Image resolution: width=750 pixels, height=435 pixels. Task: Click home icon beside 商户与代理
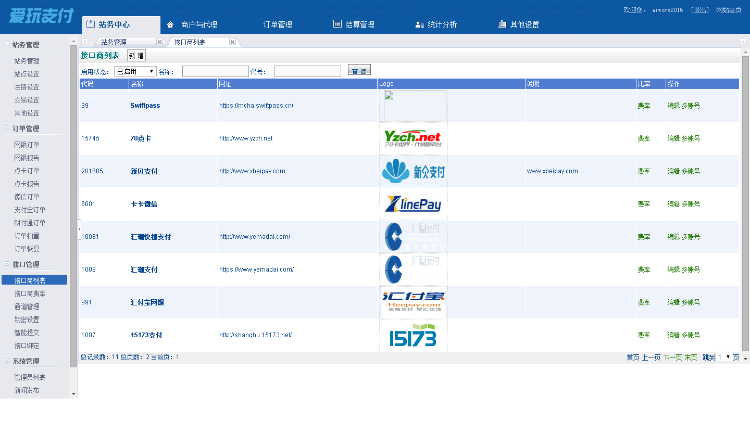[x=170, y=24]
